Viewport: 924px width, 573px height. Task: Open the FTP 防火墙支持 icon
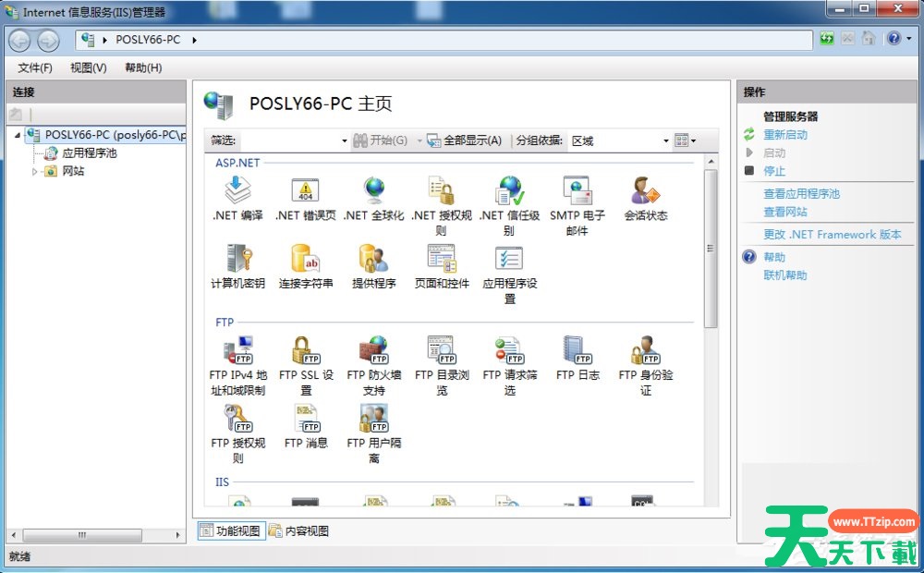tap(373, 350)
